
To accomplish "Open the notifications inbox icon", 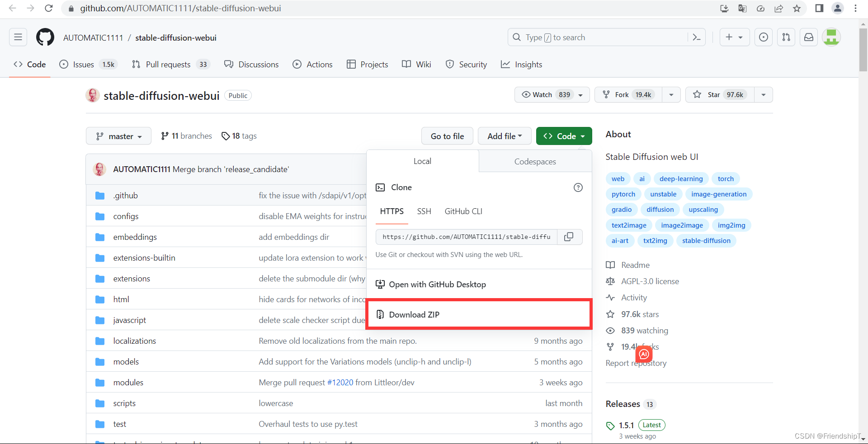I will coord(809,37).
